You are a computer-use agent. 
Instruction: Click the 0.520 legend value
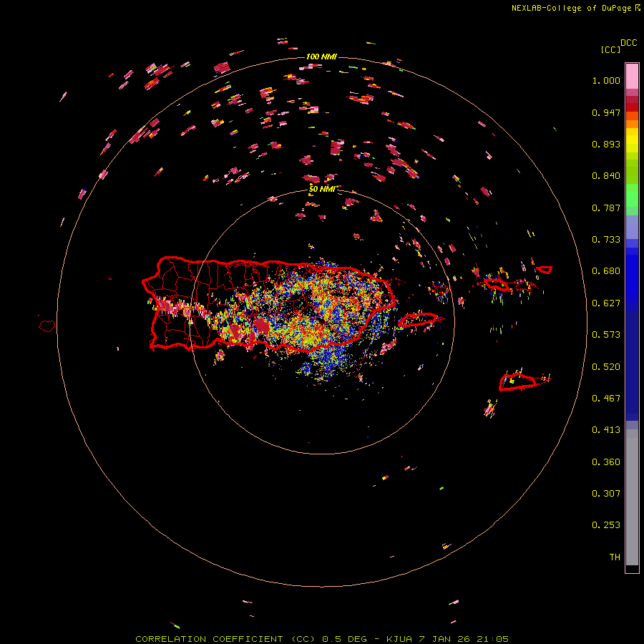point(606,367)
